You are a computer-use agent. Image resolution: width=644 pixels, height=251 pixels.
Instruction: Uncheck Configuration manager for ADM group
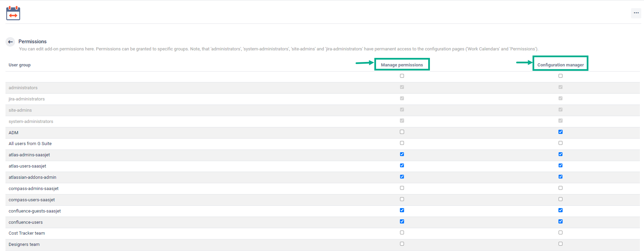click(x=560, y=132)
